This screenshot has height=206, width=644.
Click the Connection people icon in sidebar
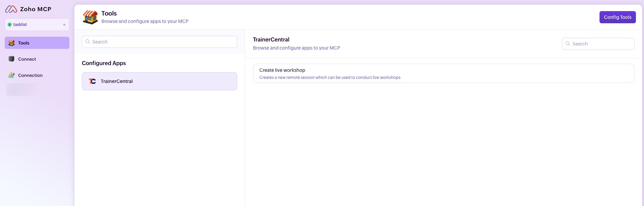click(11, 75)
